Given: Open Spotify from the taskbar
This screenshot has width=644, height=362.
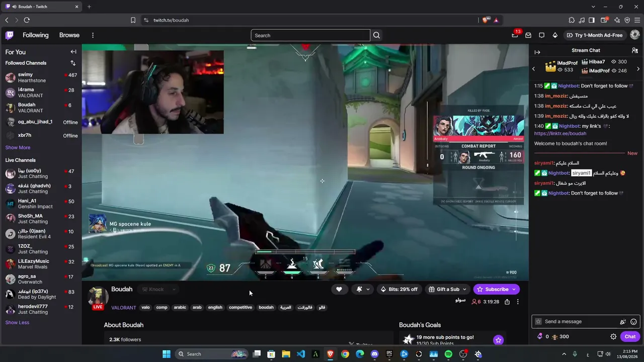Looking at the screenshot, I should (448, 354).
